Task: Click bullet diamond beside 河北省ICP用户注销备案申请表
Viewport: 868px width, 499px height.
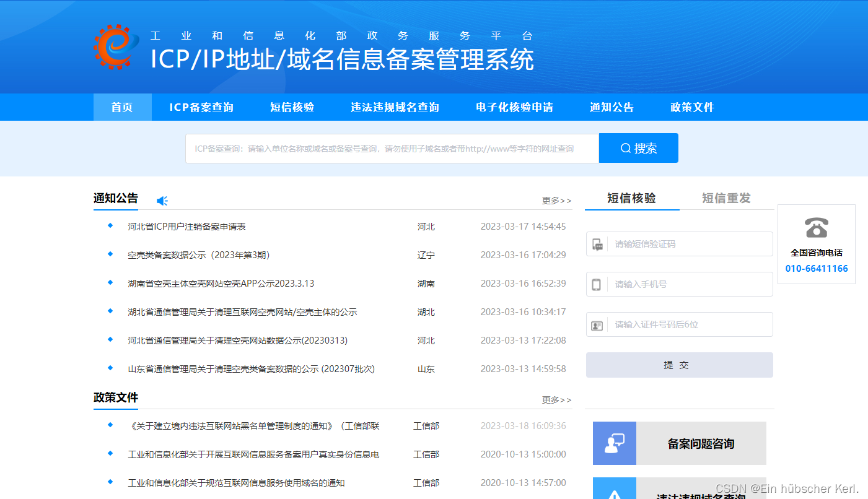Action: pos(110,225)
